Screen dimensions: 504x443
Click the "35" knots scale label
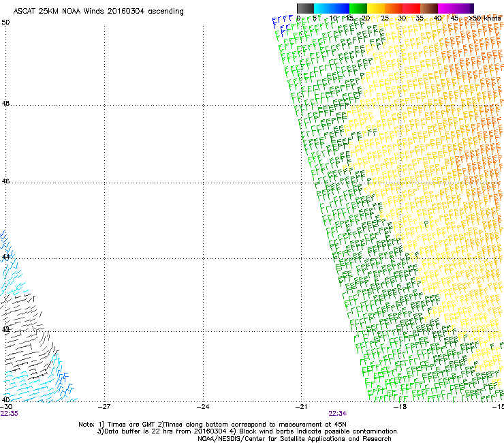coord(420,18)
